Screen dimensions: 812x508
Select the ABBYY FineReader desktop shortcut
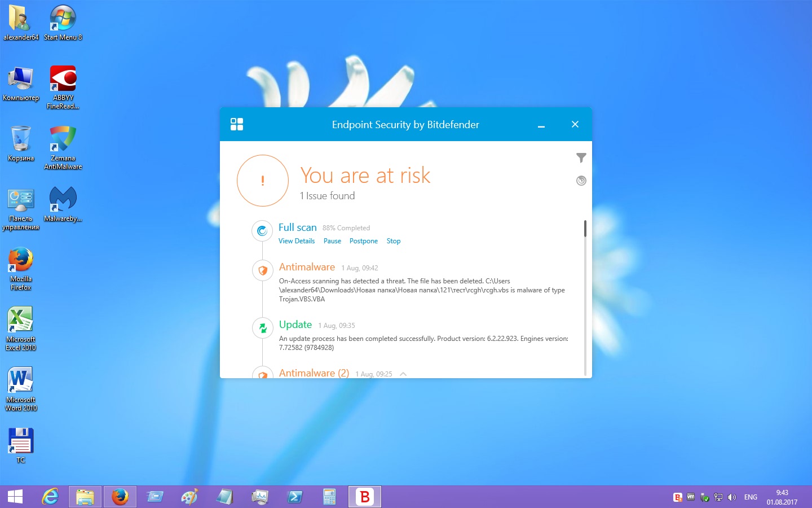point(63,87)
